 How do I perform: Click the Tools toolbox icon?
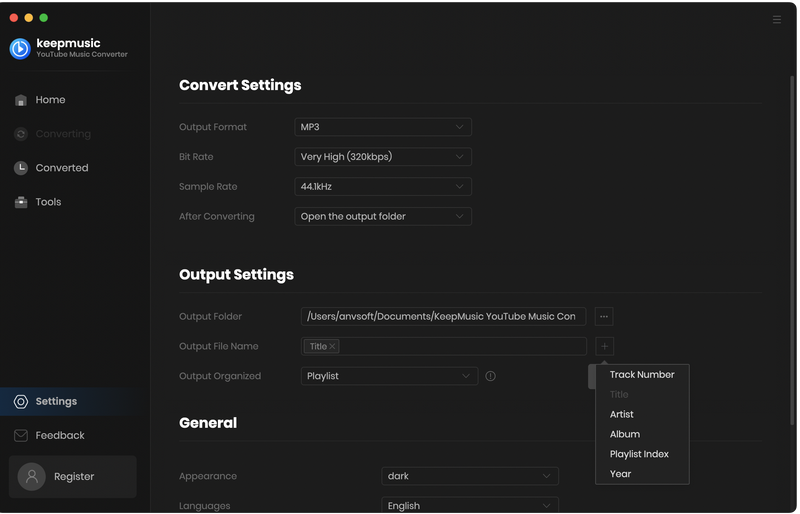pos(21,202)
